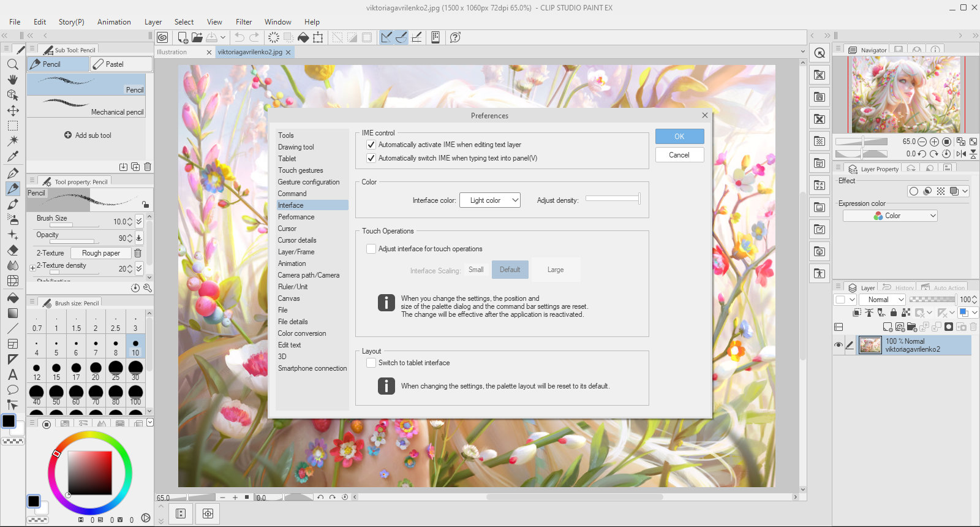Hide the viktoriagavrilenko2 layer eye icon
Viewport: 980px width, 527px height.
click(x=839, y=345)
